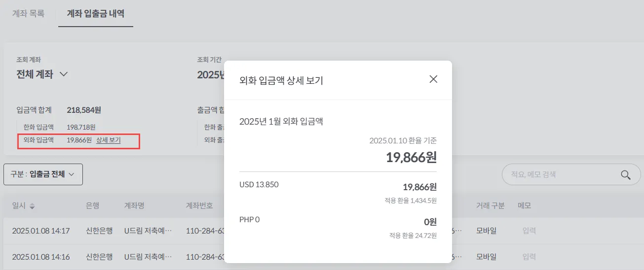Click the 계좌번호 column header
644x270 pixels.
[199, 205]
